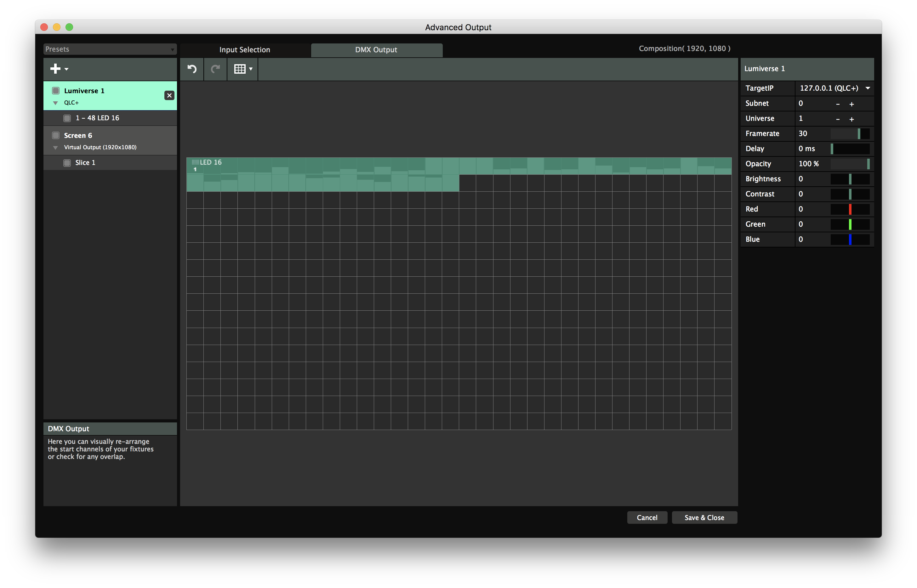
Task: Remove Lumiverse 1 with the X icon
Action: tap(169, 95)
